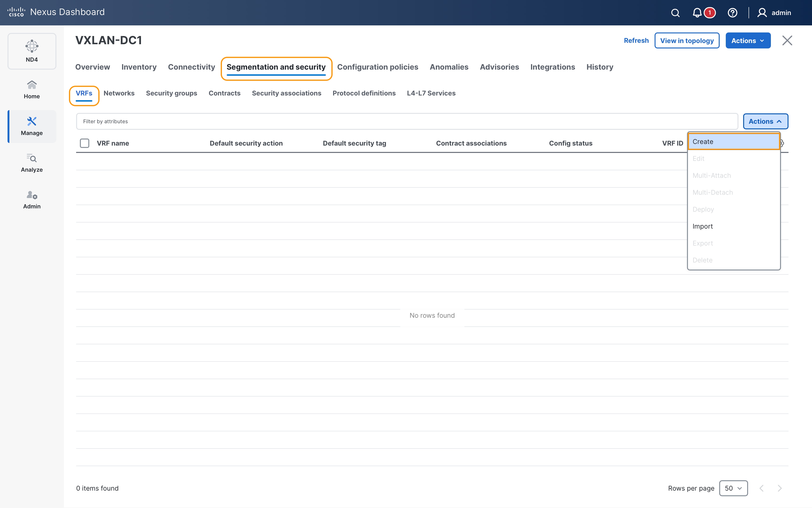Collapse the table Actions dropdown

[765, 121]
